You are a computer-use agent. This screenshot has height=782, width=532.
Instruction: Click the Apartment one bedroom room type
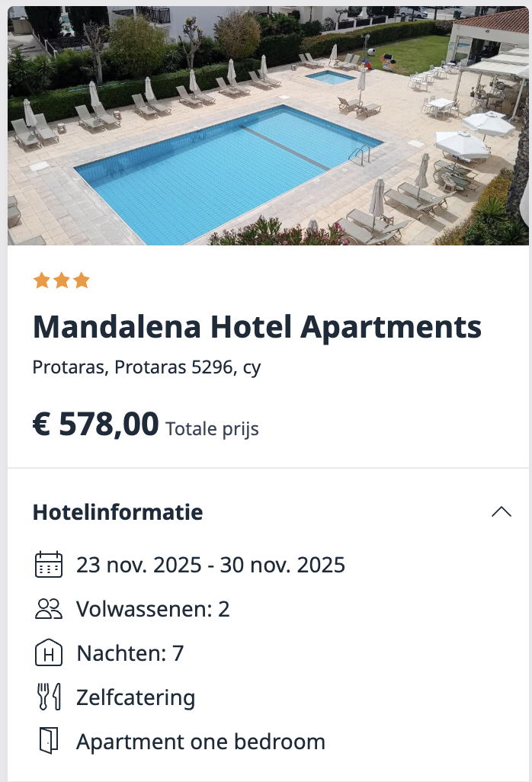click(x=200, y=742)
